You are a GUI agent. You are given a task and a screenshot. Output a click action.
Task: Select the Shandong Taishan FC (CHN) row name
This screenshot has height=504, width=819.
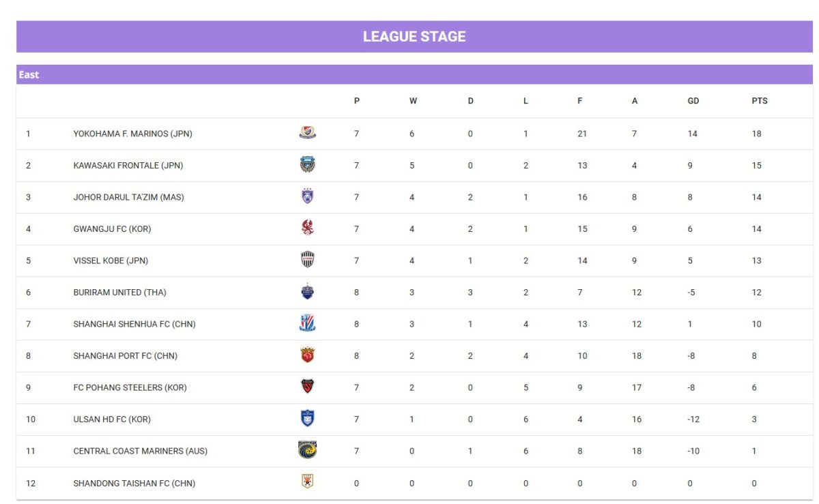tap(134, 484)
